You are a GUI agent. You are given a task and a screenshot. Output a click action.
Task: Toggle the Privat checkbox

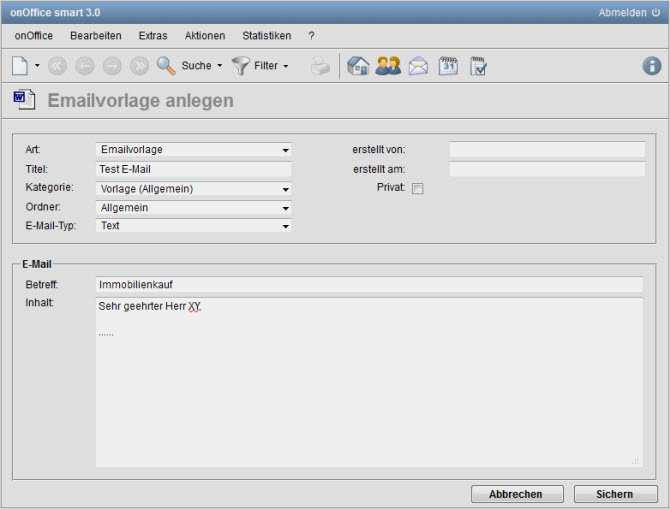[418, 189]
